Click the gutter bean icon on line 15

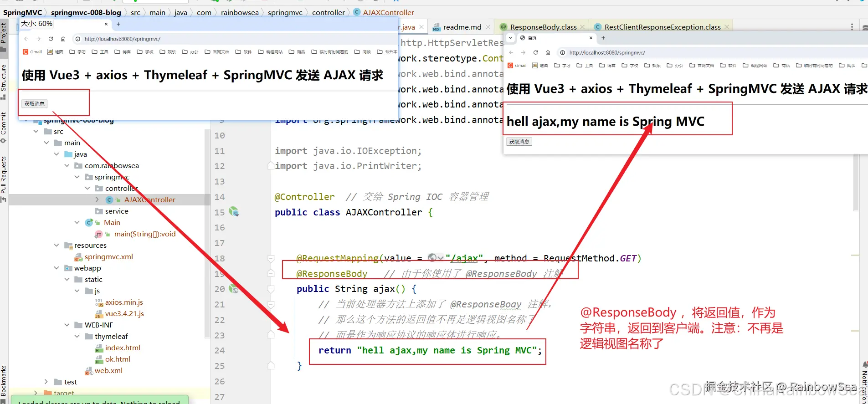pos(234,212)
